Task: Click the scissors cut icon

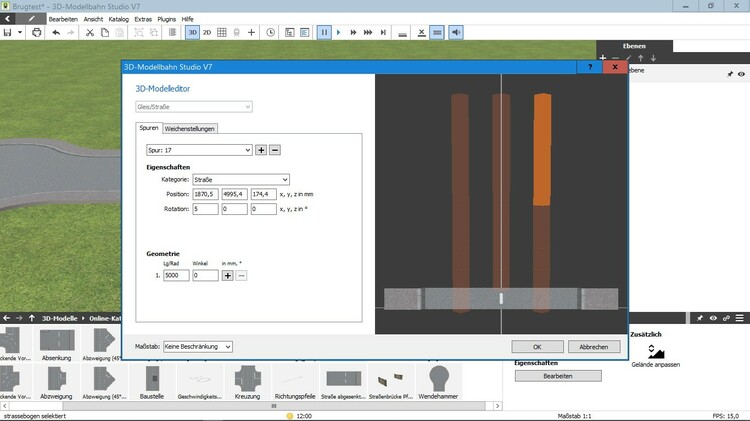Action: pyautogui.click(x=89, y=33)
